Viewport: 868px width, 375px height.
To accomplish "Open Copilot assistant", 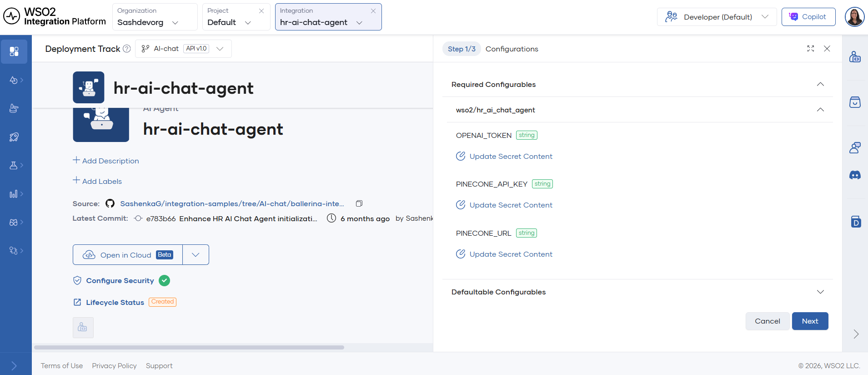I will tap(808, 17).
